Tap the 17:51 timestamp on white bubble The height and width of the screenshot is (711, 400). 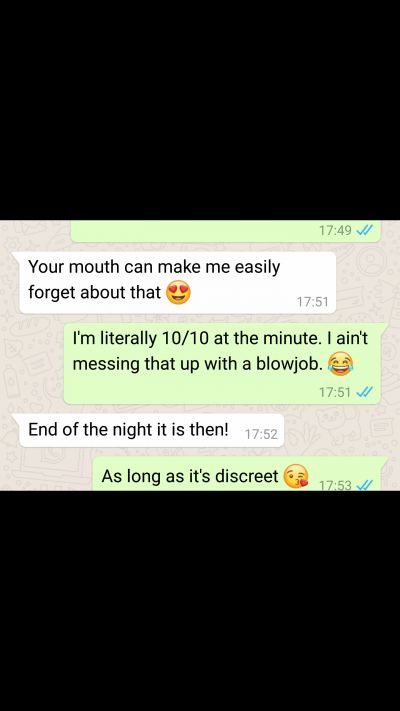312,302
